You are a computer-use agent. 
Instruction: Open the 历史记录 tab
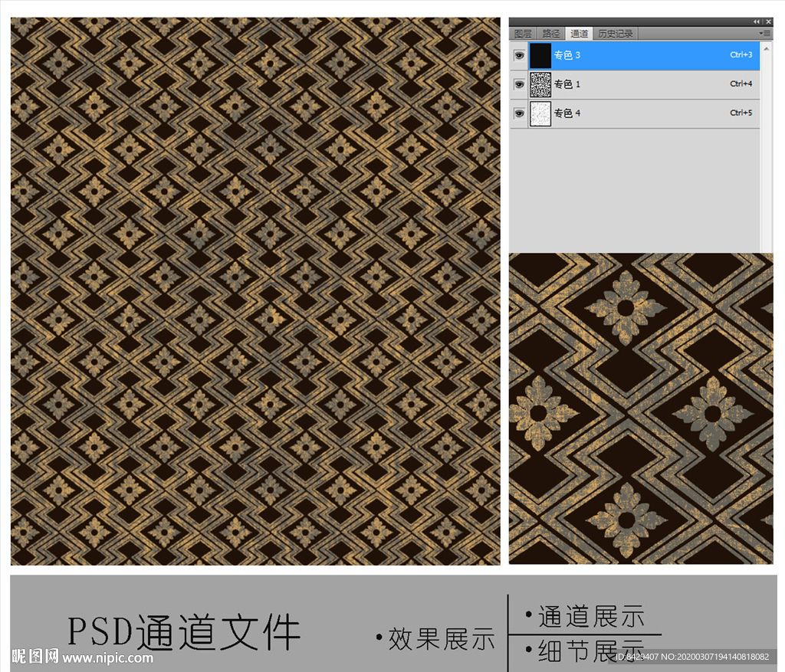(x=615, y=34)
